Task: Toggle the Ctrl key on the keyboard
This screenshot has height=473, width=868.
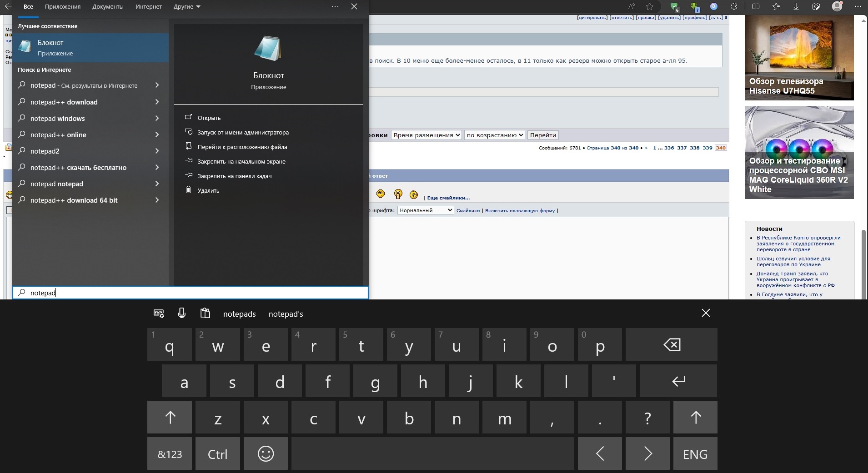Action: 217,453
